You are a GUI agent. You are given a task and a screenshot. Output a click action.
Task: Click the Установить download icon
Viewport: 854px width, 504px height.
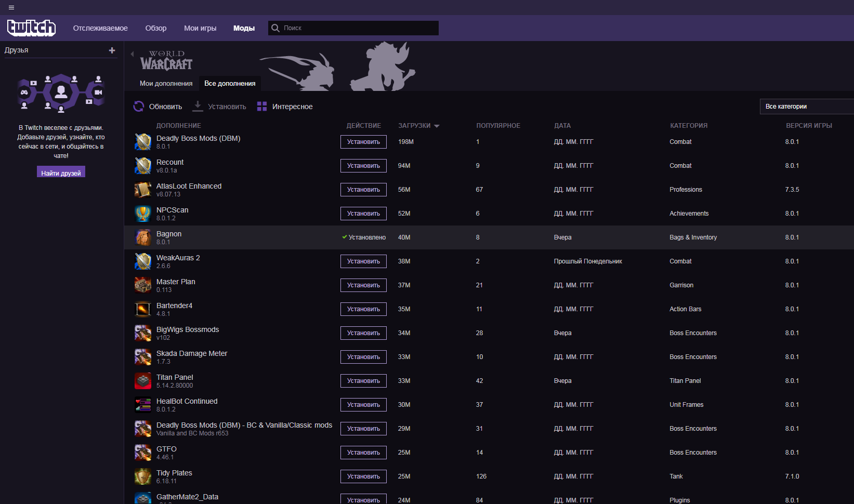[198, 106]
